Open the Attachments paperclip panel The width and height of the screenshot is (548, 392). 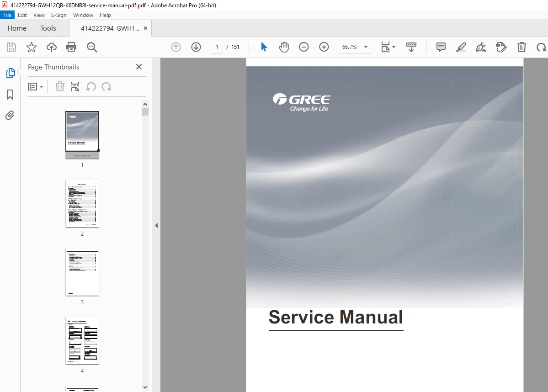click(10, 115)
